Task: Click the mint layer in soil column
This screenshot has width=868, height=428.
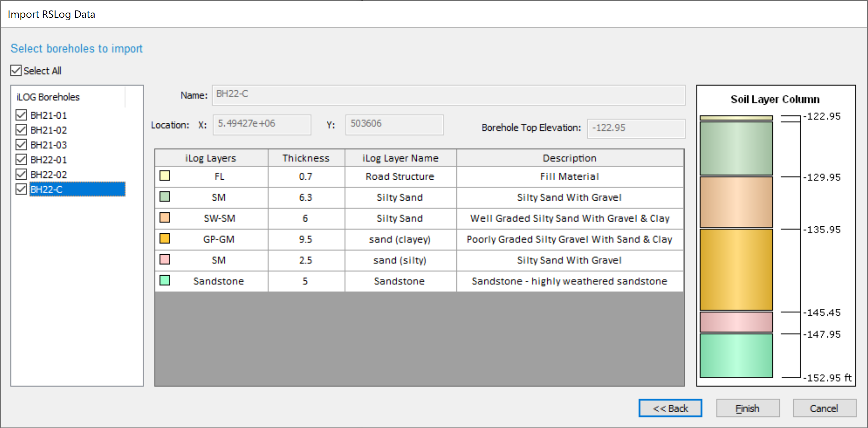Action: click(736, 355)
